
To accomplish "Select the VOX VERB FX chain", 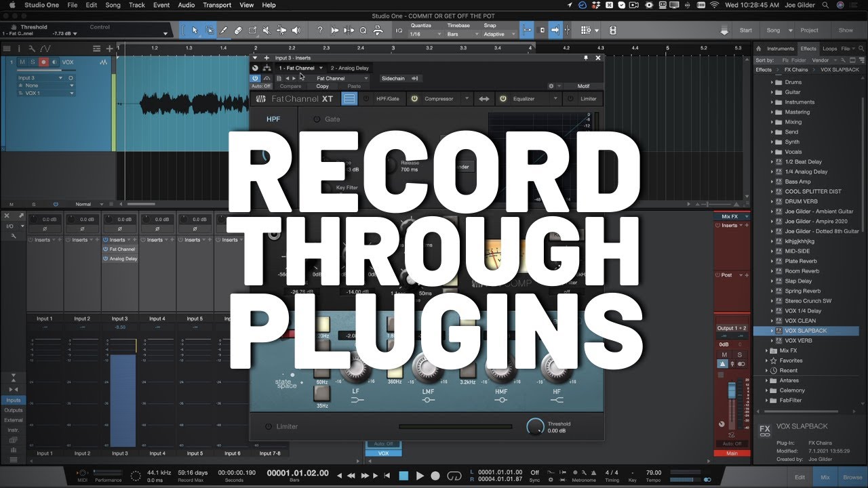I will 798,340.
